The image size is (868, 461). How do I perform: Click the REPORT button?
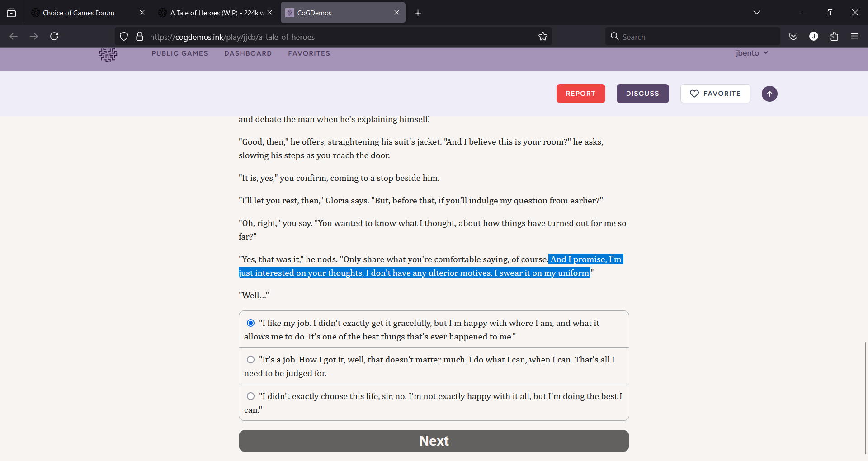coord(580,94)
